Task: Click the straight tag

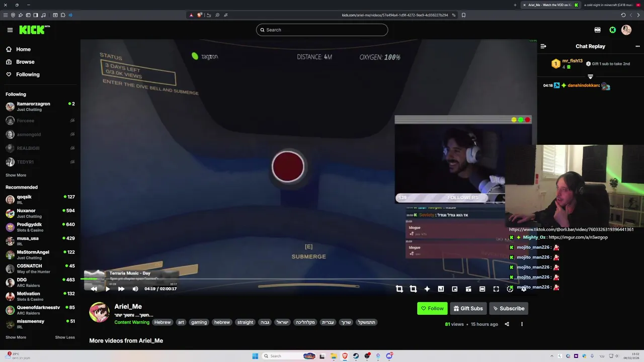Action: [x=245, y=322]
